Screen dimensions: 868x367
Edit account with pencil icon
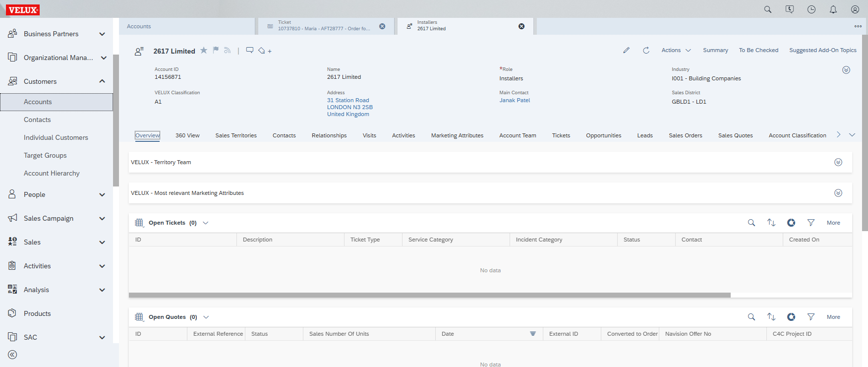tap(627, 50)
